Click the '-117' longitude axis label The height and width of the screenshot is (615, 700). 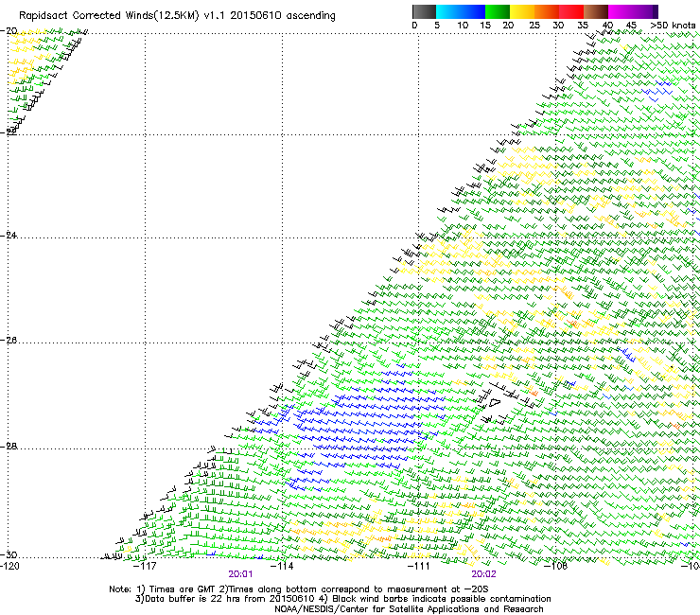145,566
